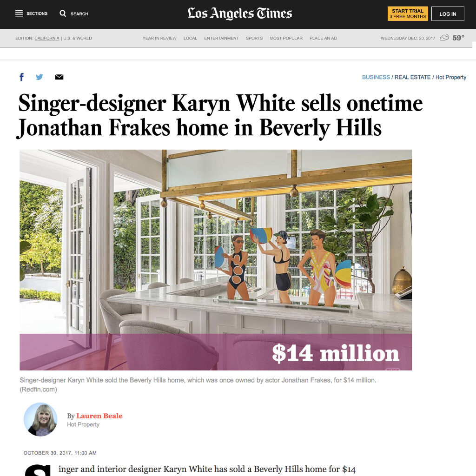Share article via email envelope icon
Image resolution: width=476 pixels, height=476 pixels.
click(x=59, y=77)
